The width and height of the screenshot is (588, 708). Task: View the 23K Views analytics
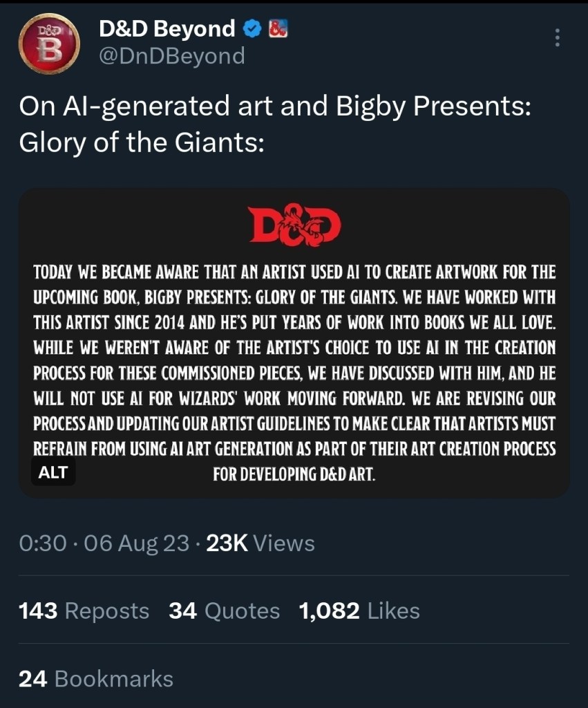pyautogui.click(x=260, y=543)
